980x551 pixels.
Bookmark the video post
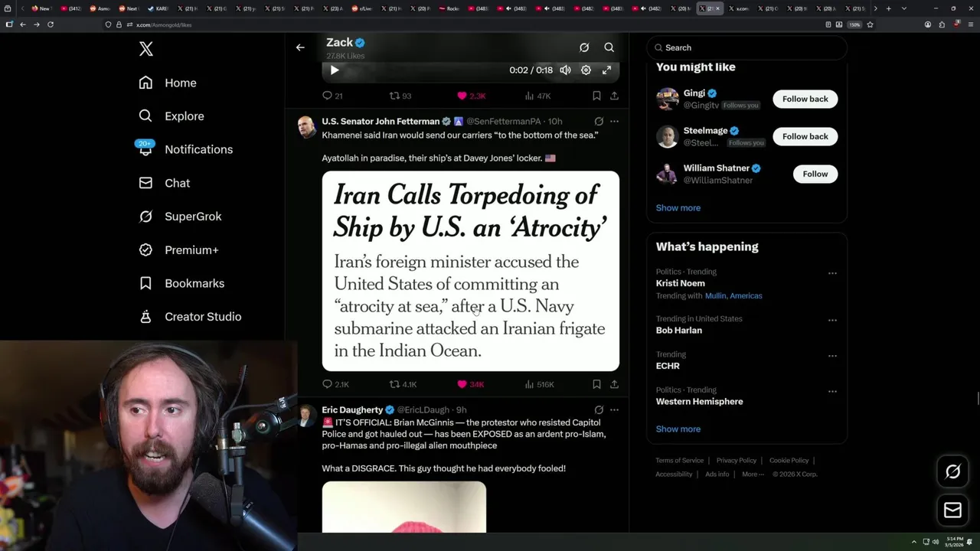tap(596, 96)
